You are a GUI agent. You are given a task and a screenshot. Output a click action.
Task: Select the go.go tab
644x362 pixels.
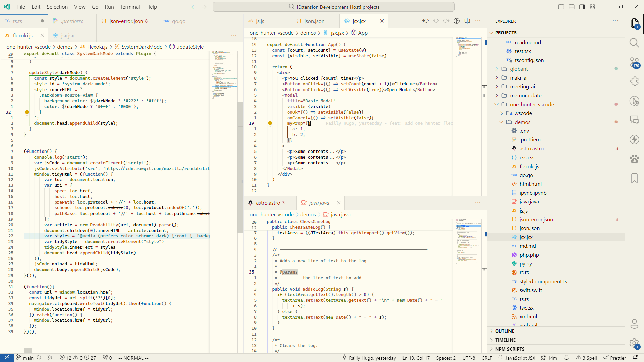tap(179, 21)
